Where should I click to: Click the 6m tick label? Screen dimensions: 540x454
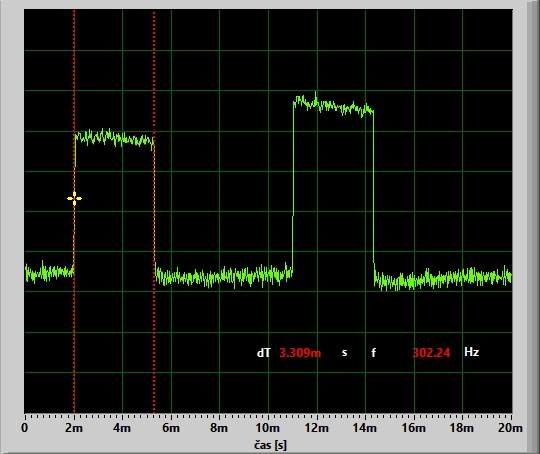[171, 428]
